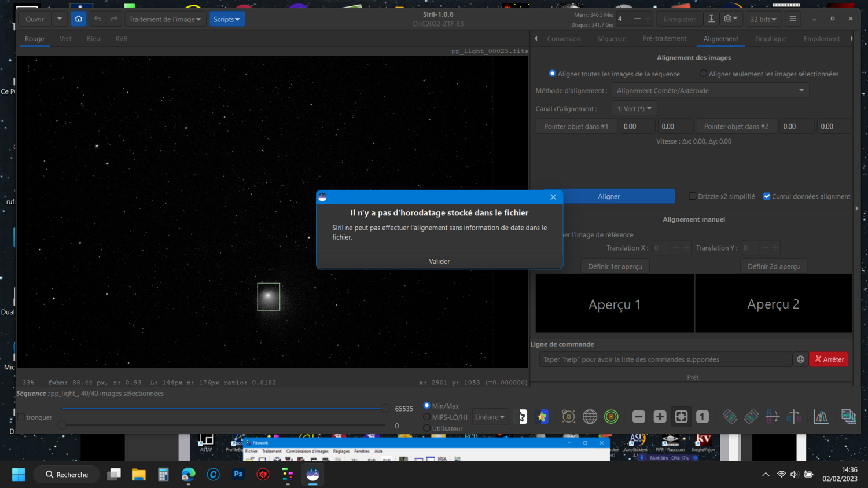Open the camera snapshot dropdown
This screenshot has width=868, height=488.
731,19
